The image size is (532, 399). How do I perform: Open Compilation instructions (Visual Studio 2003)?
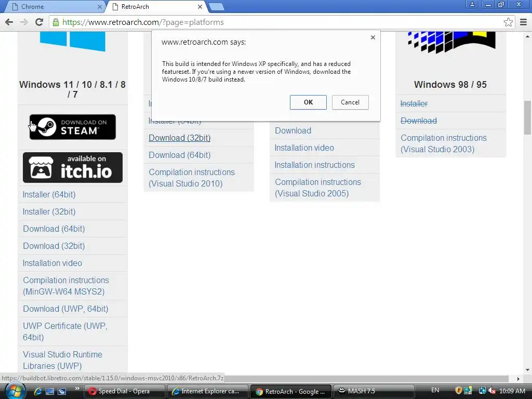[444, 143]
